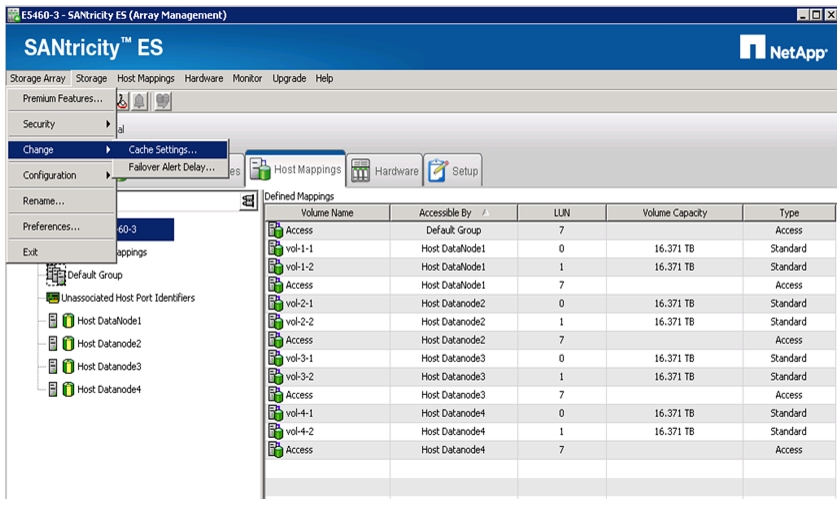Select the Rename menu entry
Screen dimensions: 840x529
coord(62,201)
